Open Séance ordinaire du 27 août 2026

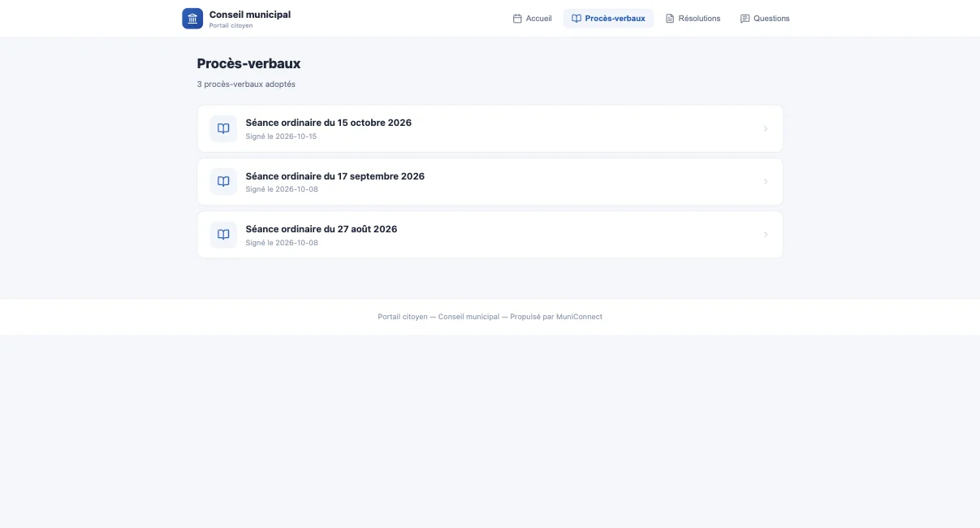tap(490, 235)
